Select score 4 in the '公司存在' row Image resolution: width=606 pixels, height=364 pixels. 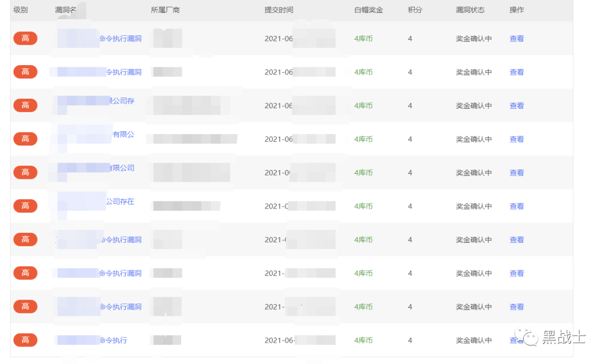pyautogui.click(x=410, y=206)
